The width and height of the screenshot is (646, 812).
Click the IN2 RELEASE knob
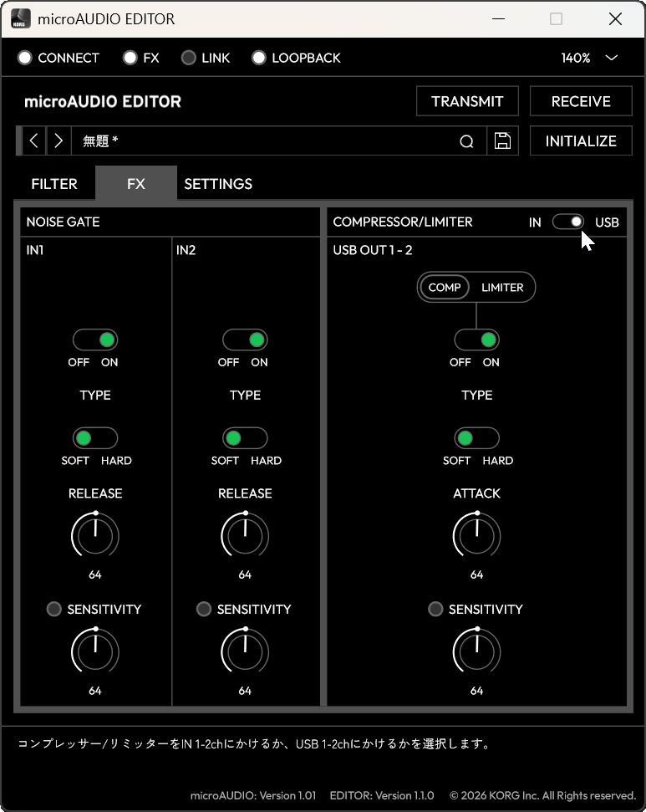click(x=245, y=535)
